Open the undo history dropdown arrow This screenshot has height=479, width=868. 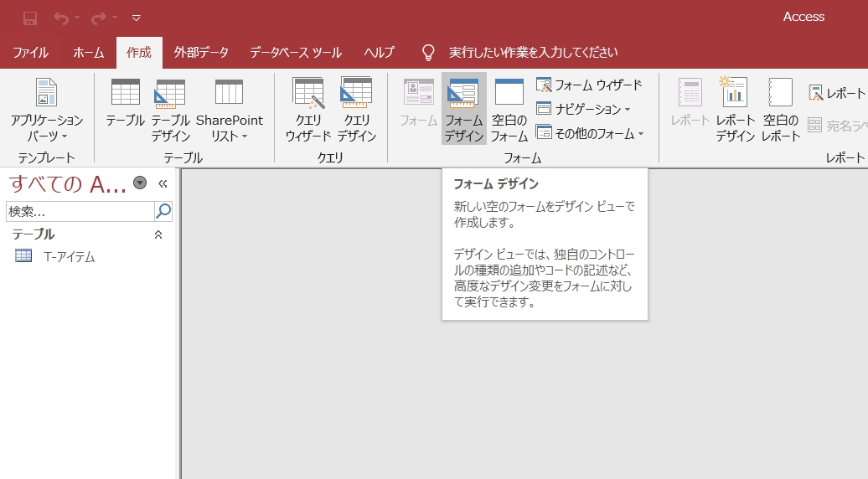77,18
